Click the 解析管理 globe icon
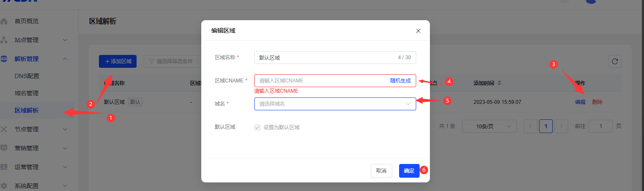The image size is (644, 191). tap(4, 59)
